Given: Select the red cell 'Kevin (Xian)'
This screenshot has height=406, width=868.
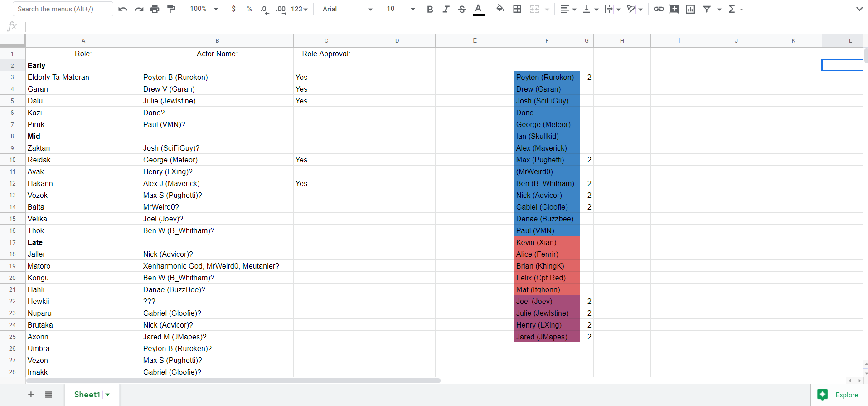Looking at the screenshot, I should tap(547, 242).
